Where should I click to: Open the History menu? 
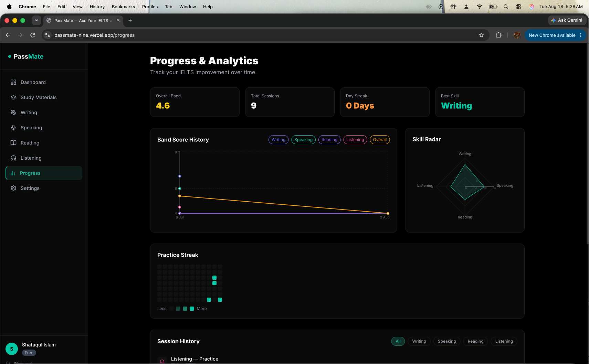(x=97, y=7)
